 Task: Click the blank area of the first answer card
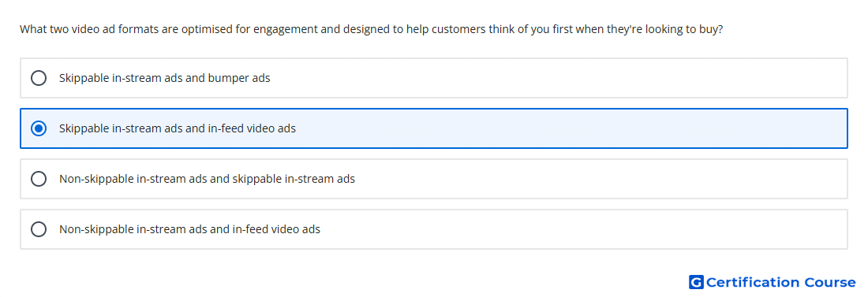559,78
